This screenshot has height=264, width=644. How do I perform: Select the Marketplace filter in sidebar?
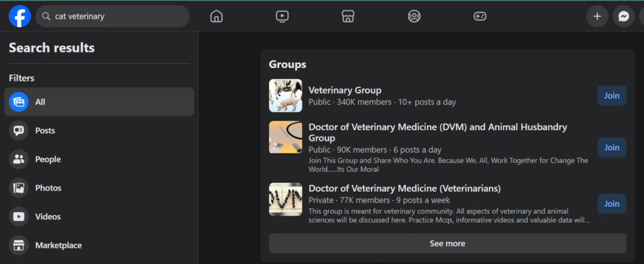point(99,246)
